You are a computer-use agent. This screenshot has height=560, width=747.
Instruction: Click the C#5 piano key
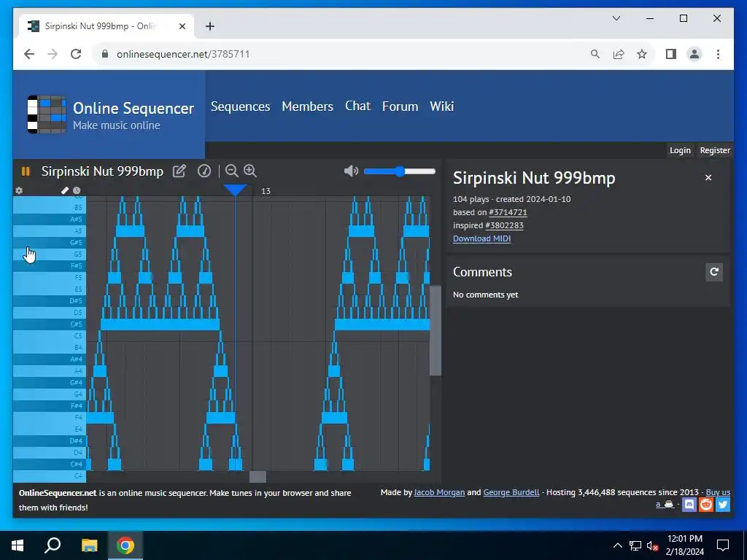pos(49,324)
